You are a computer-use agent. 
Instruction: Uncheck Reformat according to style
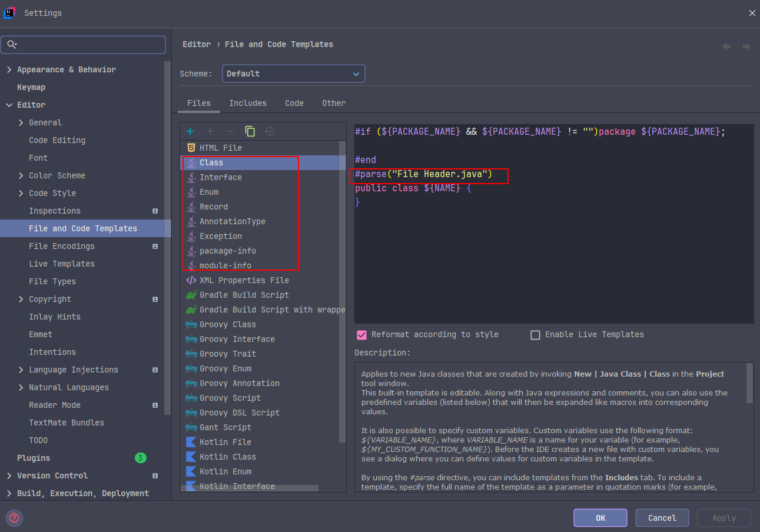(x=362, y=335)
